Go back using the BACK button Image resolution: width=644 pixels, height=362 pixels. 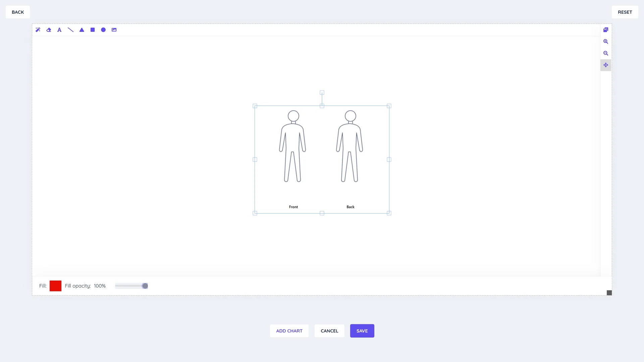(18, 12)
